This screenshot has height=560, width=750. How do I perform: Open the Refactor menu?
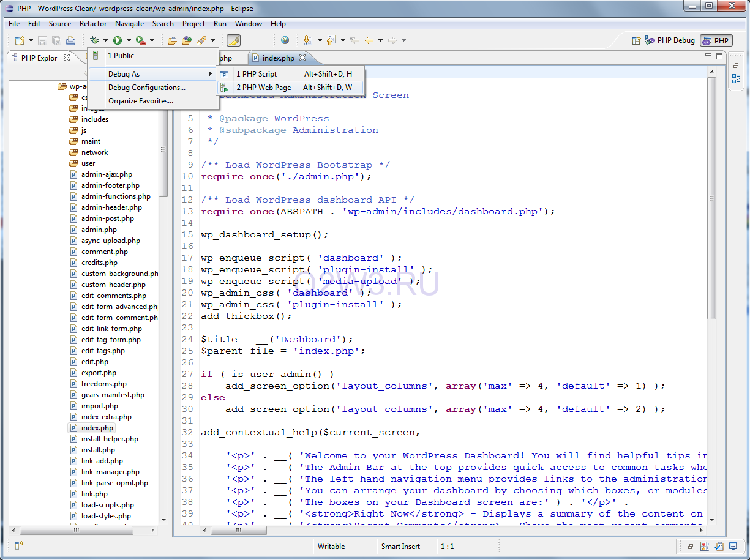[93, 24]
